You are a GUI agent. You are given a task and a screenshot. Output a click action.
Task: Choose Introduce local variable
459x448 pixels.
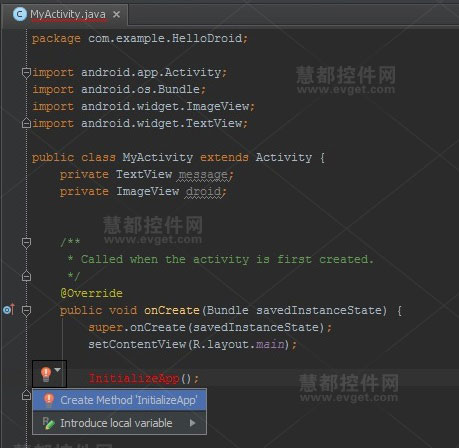point(119,423)
